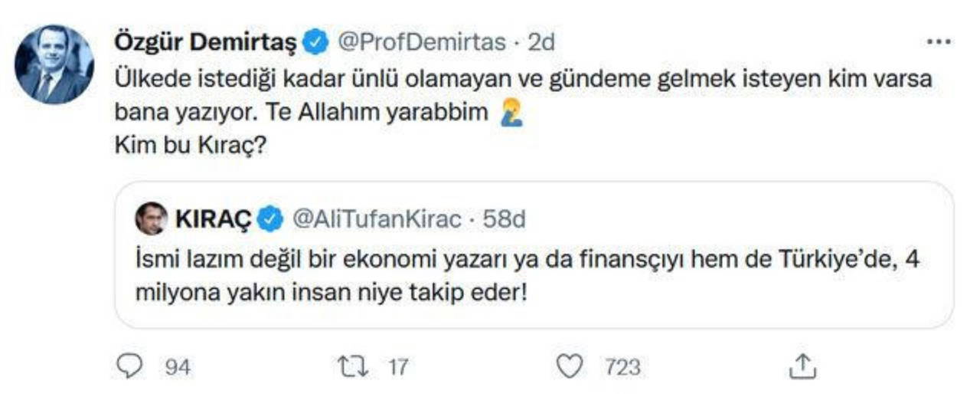Click the 2d tweet timestamp

coord(541,43)
